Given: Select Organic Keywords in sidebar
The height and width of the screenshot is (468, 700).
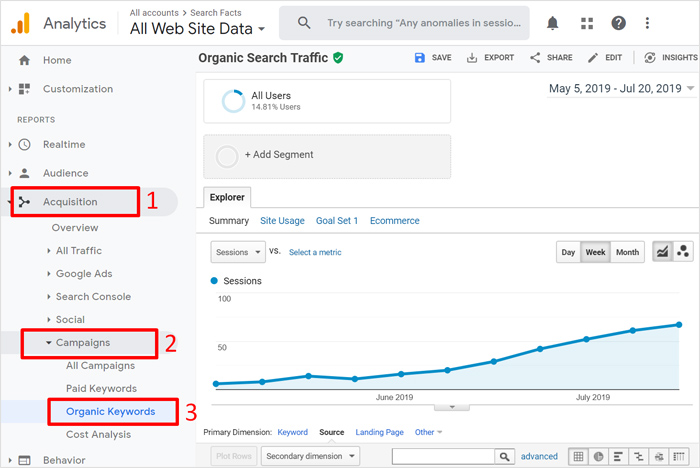Looking at the screenshot, I should [x=110, y=411].
